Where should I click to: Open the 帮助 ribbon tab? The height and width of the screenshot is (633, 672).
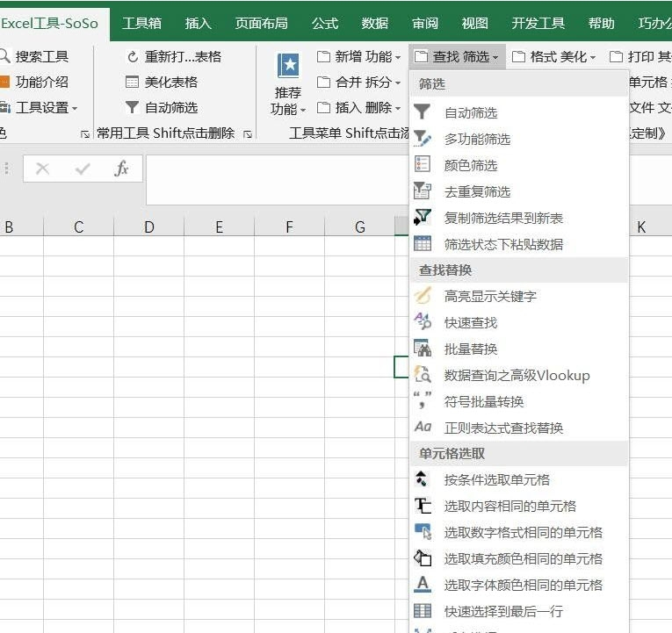[601, 23]
